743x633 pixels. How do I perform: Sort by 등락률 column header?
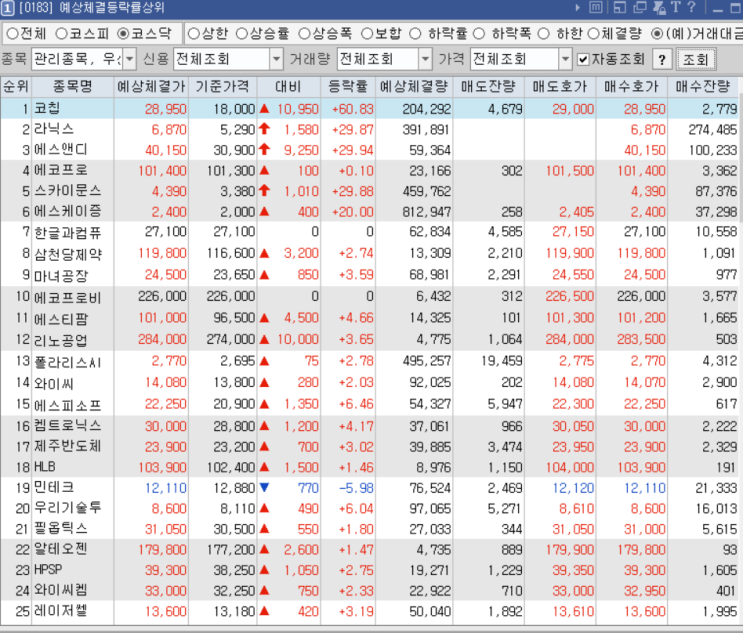click(348, 87)
